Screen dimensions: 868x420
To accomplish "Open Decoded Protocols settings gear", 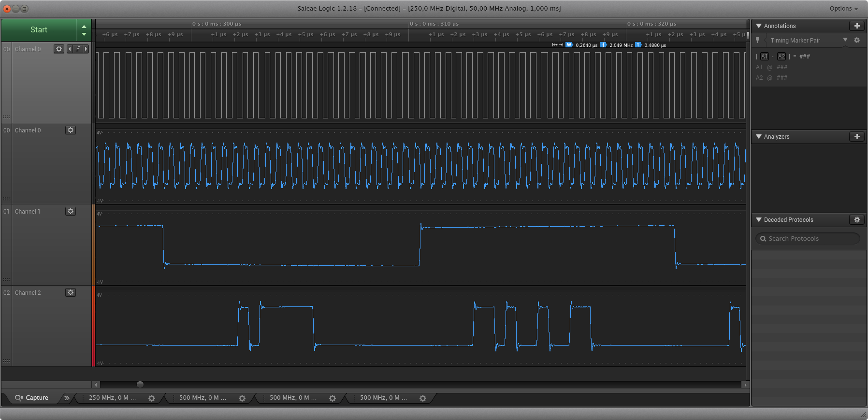I will [x=857, y=220].
